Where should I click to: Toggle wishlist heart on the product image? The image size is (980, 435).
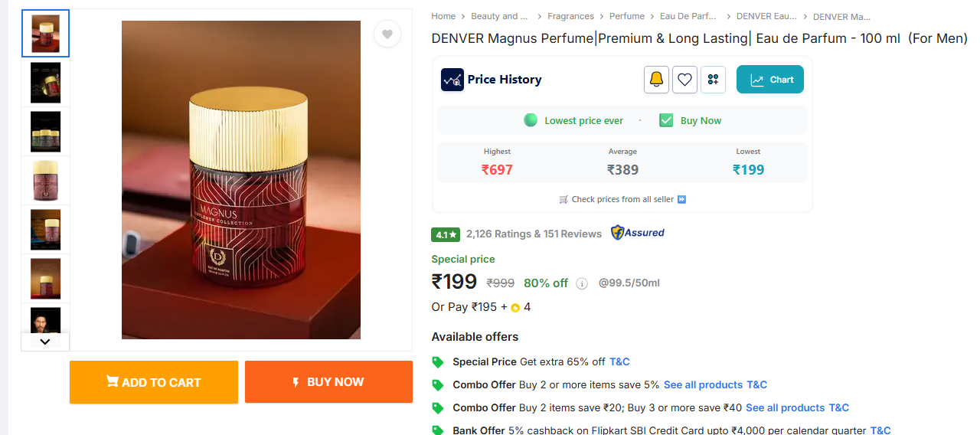click(387, 34)
